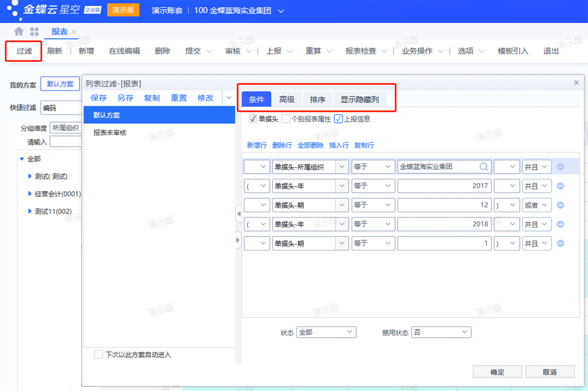Click 确定 to confirm the filter
Image resolution: width=588 pixels, height=391 pixels.
[x=497, y=372]
